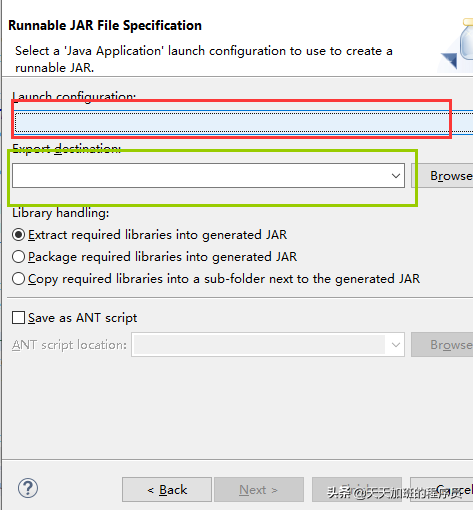Click the Launch configuration label
Screen dimensions: 473x510
coord(74,96)
